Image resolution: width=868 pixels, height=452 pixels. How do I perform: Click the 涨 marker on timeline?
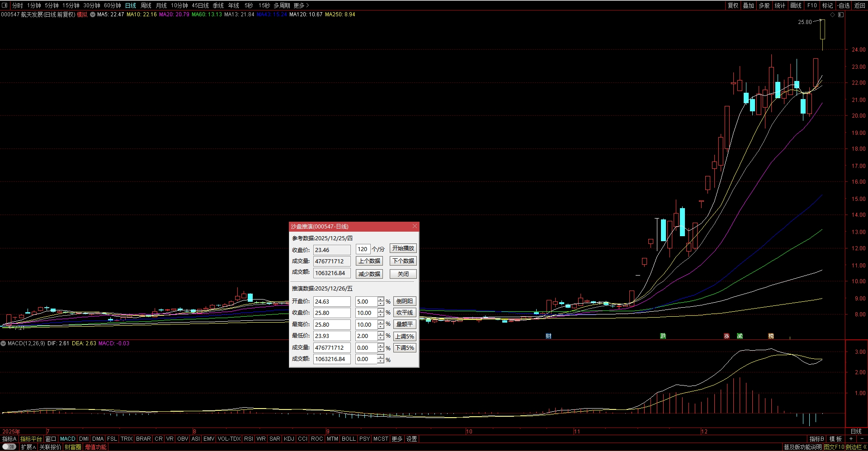pyautogui.click(x=726, y=336)
